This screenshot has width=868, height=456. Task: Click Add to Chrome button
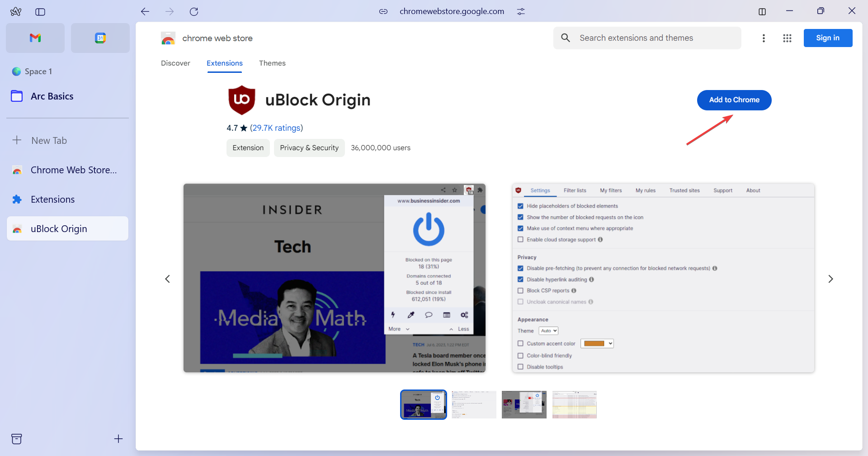click(x=734, y=100)
